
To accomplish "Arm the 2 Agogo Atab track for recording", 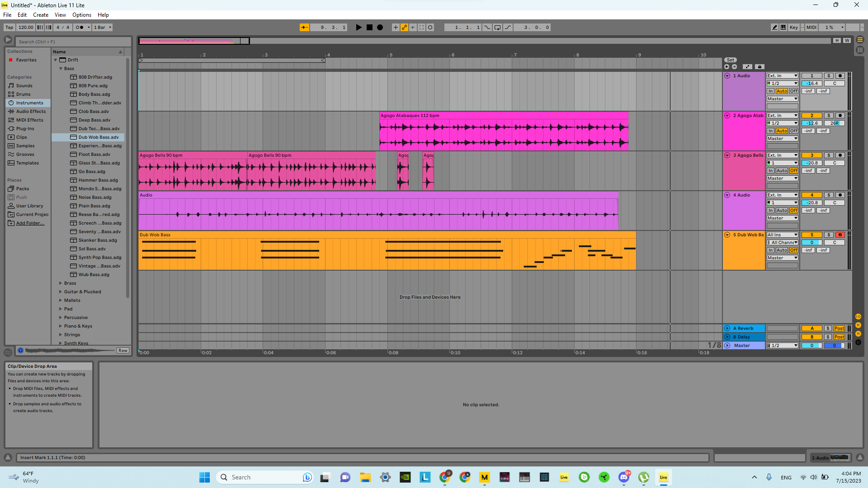I will tap(840, 116).
